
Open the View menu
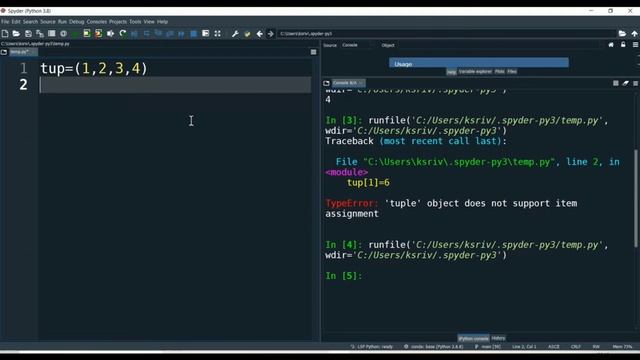149,22
